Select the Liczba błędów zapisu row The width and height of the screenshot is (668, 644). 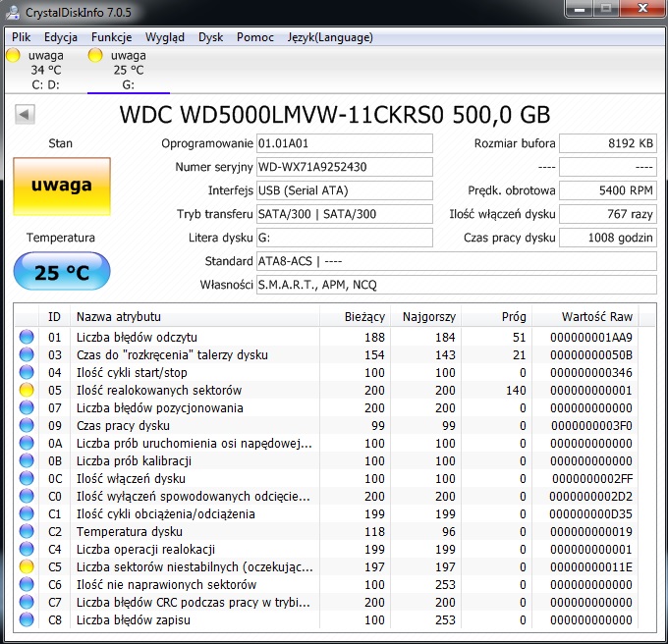click(326, 619)
